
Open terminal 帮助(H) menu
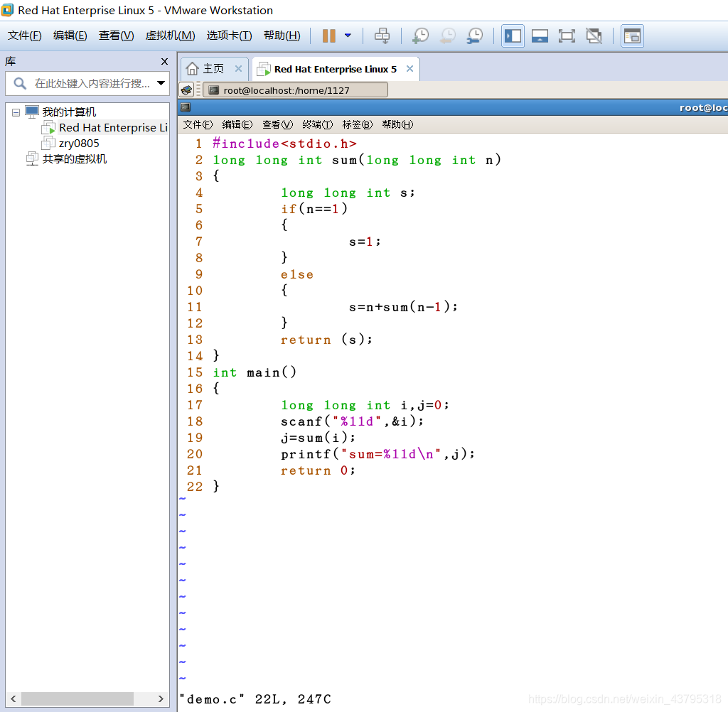pos(397,124)
